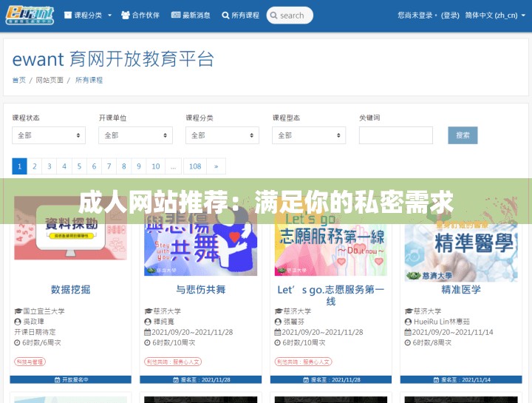Click the calendar-check icon in 开放报名中 bar
Screen dimensions: 532x403
pyautogui.click(x=58, y=379)
